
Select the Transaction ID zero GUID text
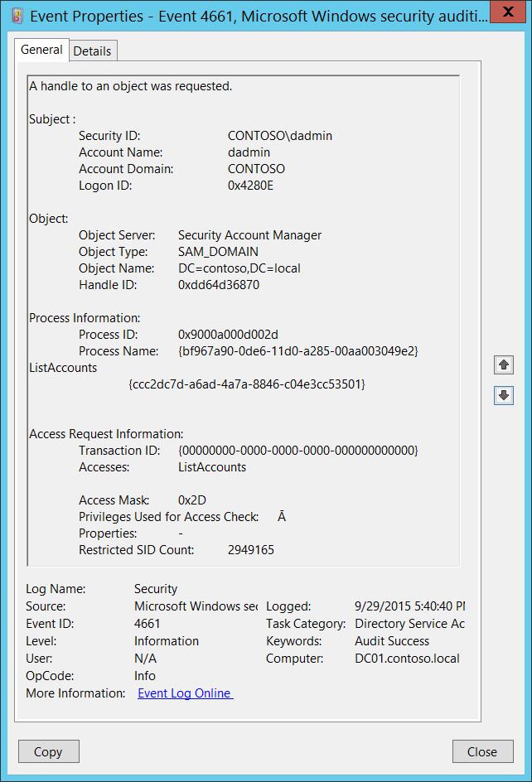(297, 451)
